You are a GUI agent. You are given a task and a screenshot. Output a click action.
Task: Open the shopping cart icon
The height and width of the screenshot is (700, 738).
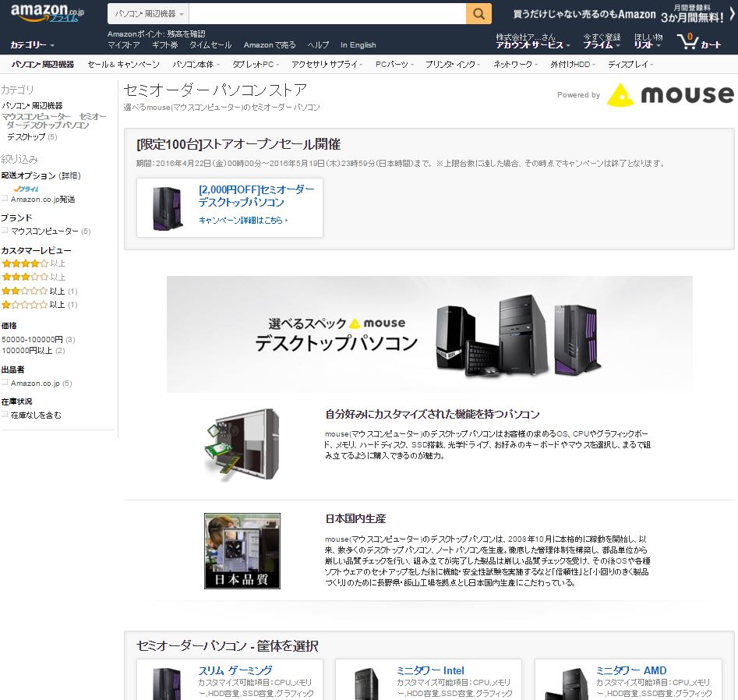click(x=698, y=41)
